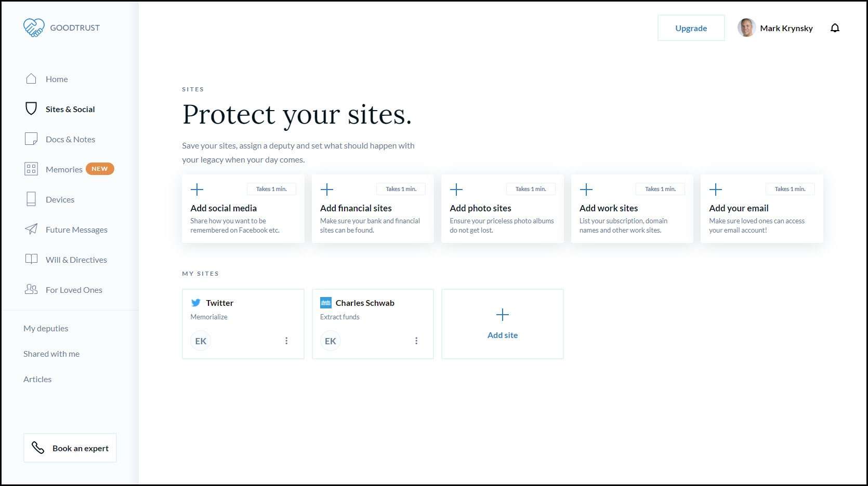The width and height of the screenshot is (868, 486).
Task: Open Mark Krynsky account menu
Action: click(x=786, y=28)
